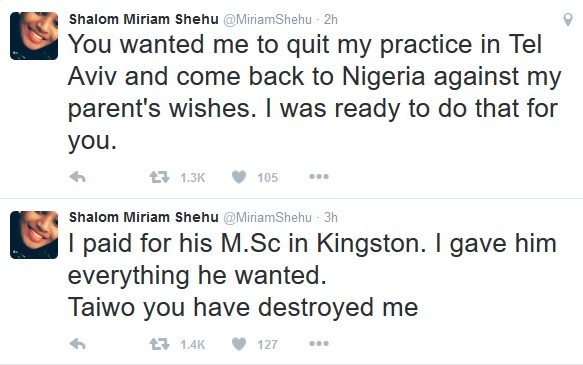Click the 127 likes count
Screen dimensions: 583x365
267,345
